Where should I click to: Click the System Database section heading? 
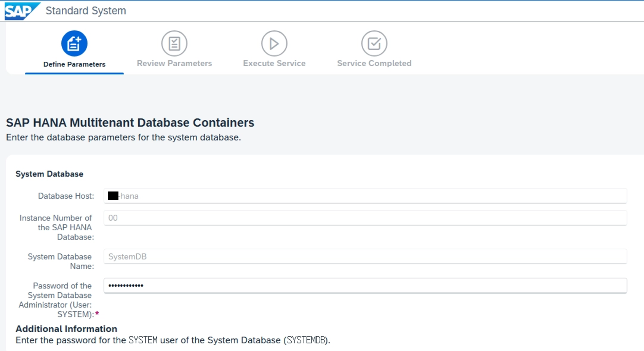(50, 174)
